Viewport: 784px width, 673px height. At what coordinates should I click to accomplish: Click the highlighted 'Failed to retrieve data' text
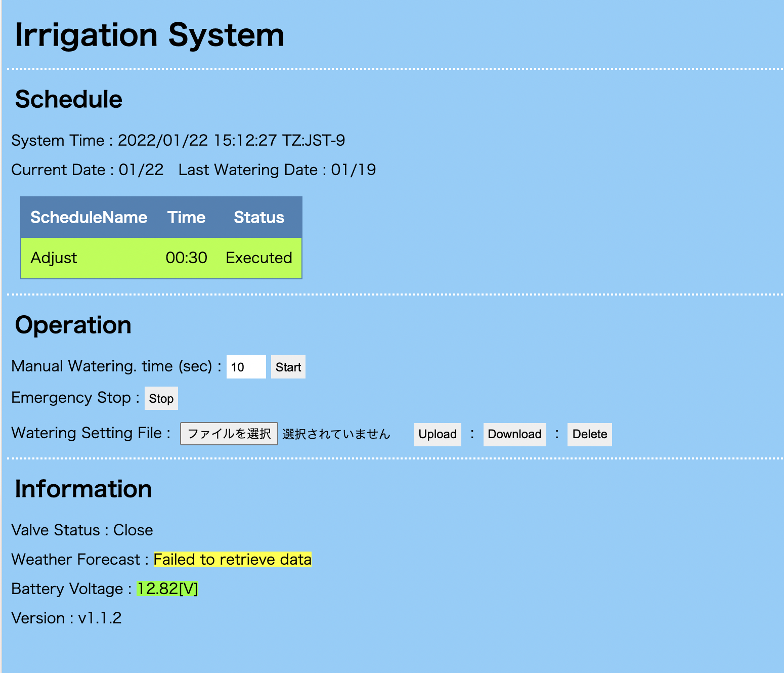[232, 559]
